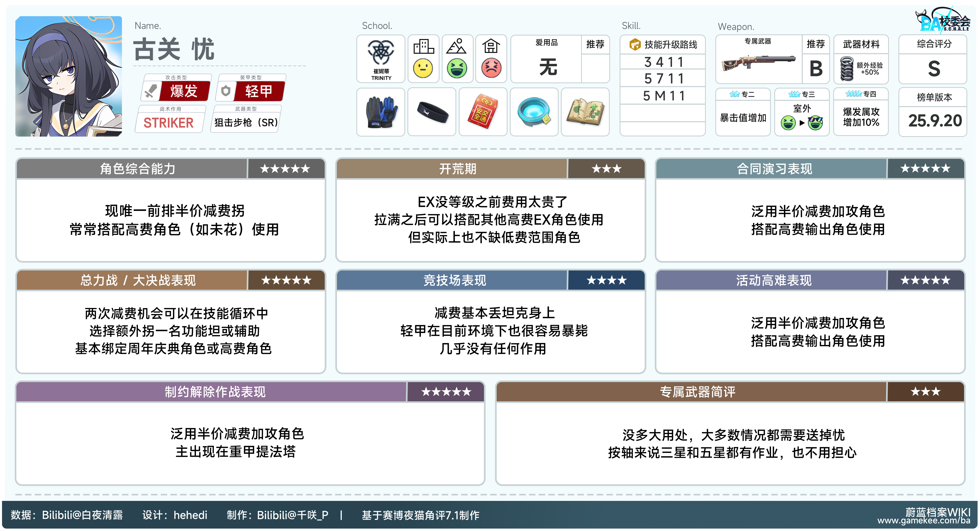Click the outdoor terrain mountain icon
Image resolution: width=980 pixels, height=531 pixels.
coord(456,46)
